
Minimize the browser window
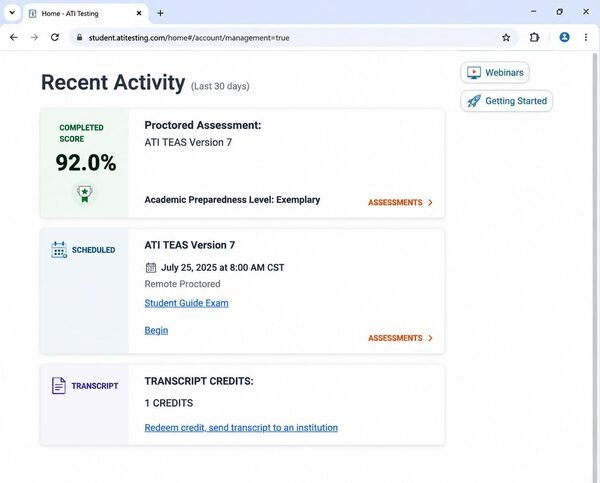coord(533,12)
